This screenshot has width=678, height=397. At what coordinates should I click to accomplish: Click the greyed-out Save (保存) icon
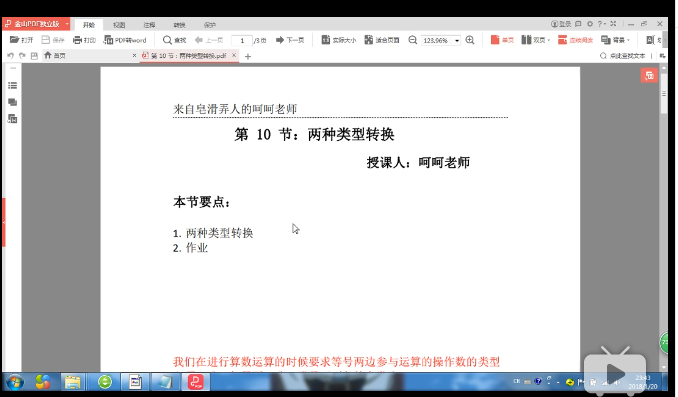click(45, 40)
